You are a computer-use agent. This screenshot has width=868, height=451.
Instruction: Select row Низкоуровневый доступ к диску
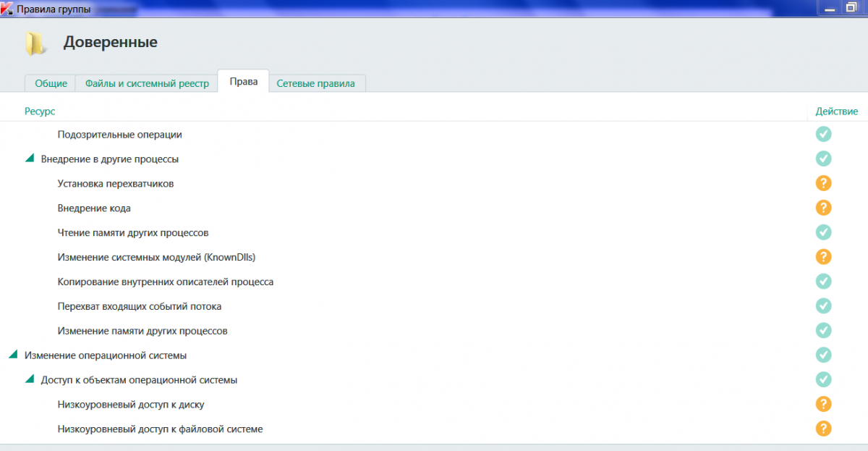point(434,404)
